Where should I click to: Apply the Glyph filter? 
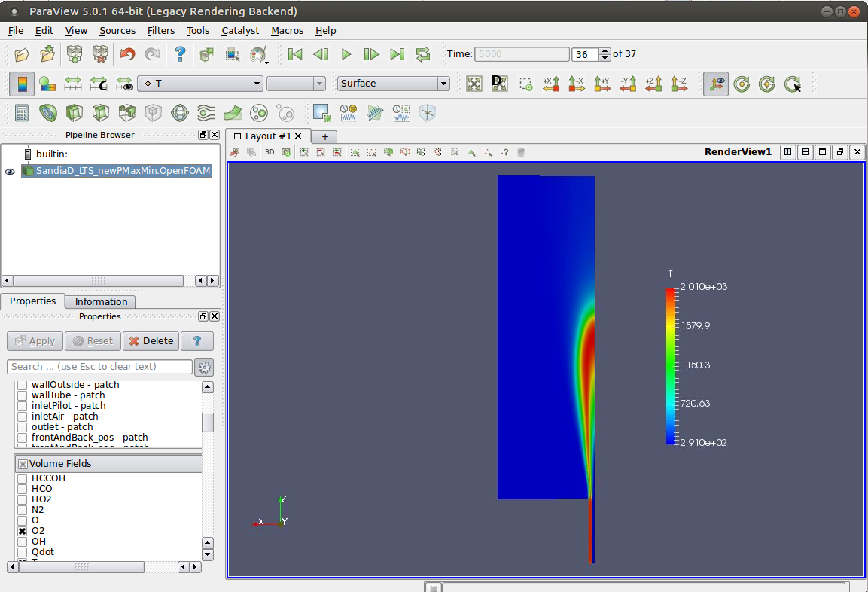tap(180, 113)
